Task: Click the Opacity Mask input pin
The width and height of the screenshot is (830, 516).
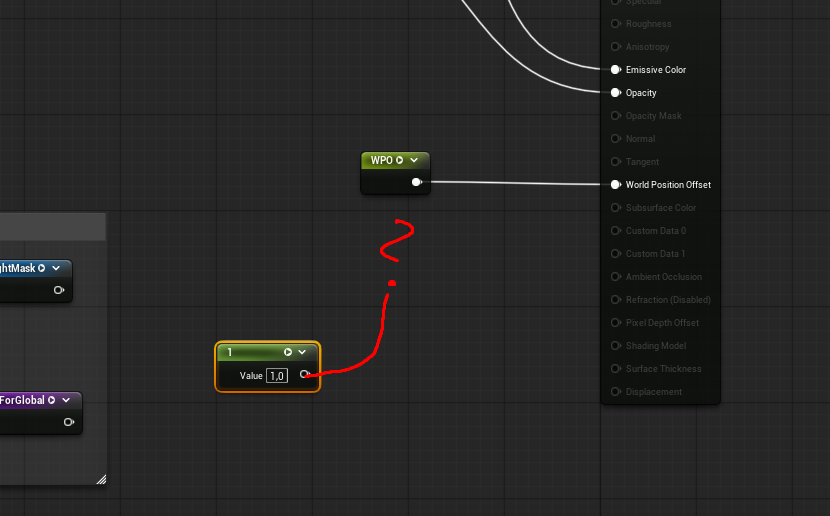Action: tap(616, 116)
